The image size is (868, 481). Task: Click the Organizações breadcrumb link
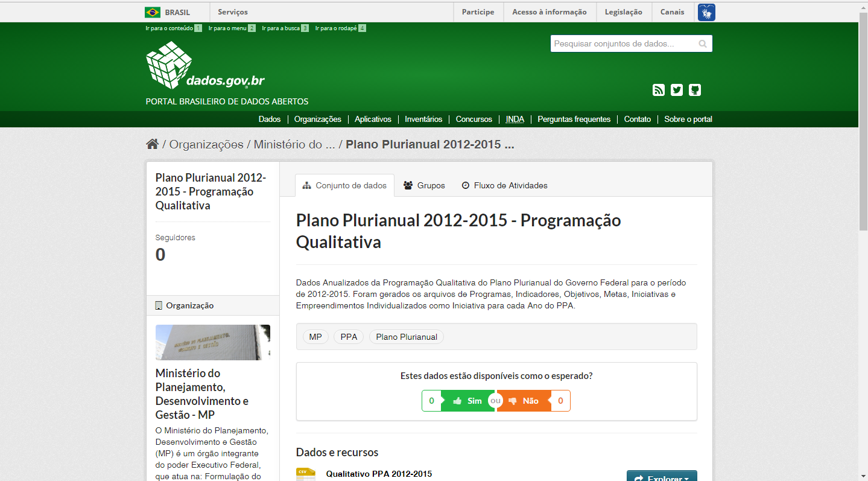206,145
